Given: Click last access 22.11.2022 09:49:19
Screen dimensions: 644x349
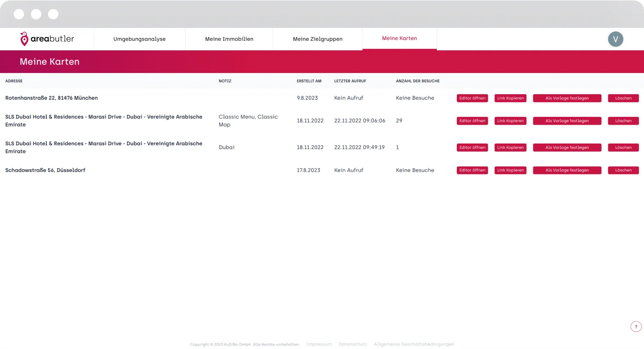Looking at the screenshot, I should (x=359, y=147).
